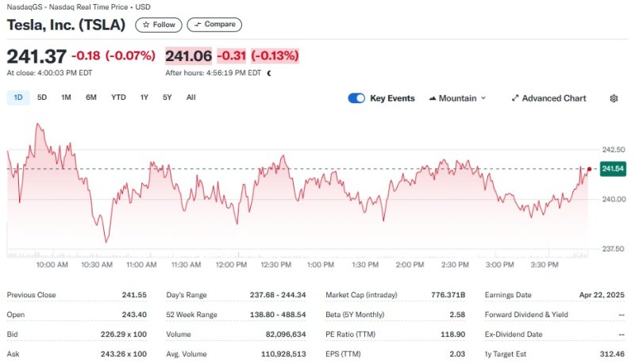Click the closing price 241.37

[37, 56]
